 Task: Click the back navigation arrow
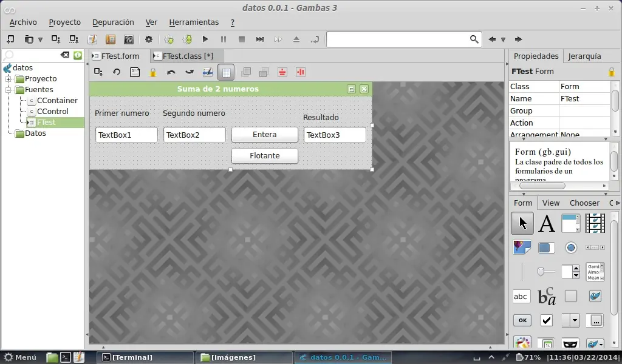pos(492,39)
